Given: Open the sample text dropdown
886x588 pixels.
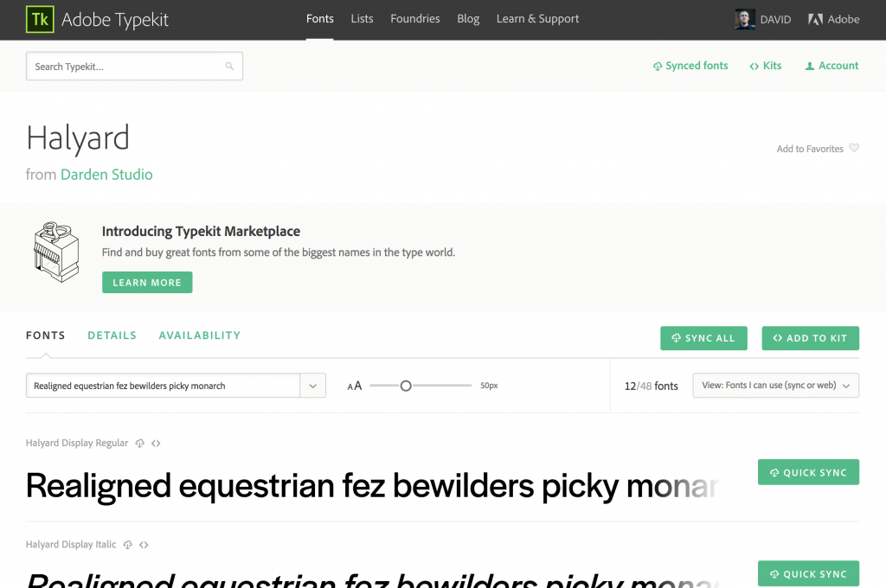Looking at the screenshot, I should click(x=312, y=386).
